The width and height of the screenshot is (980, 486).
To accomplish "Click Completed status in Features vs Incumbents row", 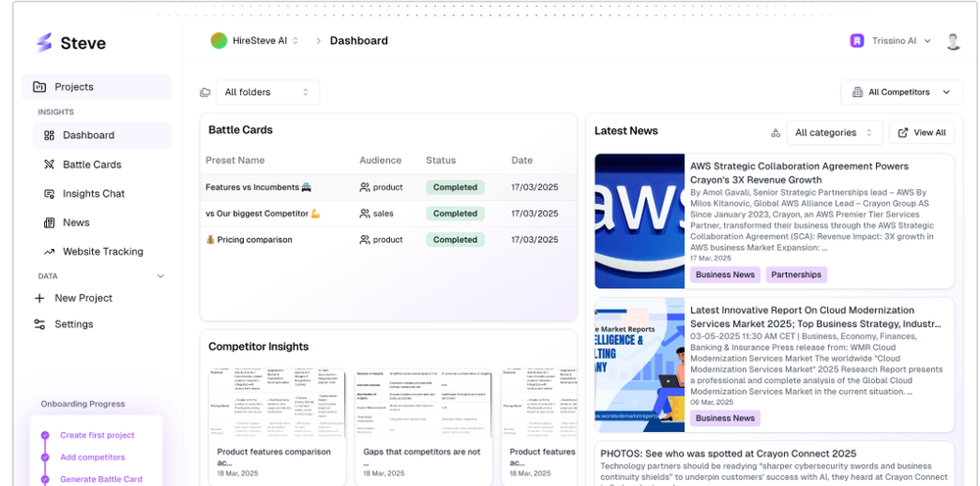I will (x=455, y=187).
